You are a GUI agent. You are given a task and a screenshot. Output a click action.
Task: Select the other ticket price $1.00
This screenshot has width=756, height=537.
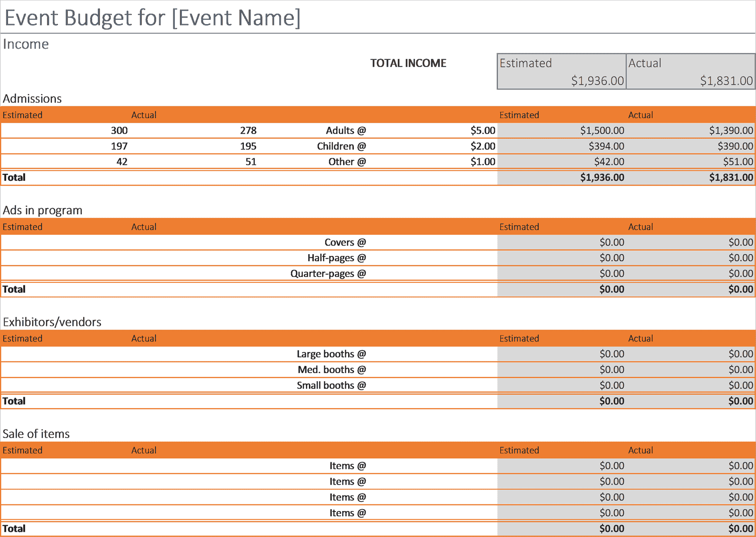[483, 162]
